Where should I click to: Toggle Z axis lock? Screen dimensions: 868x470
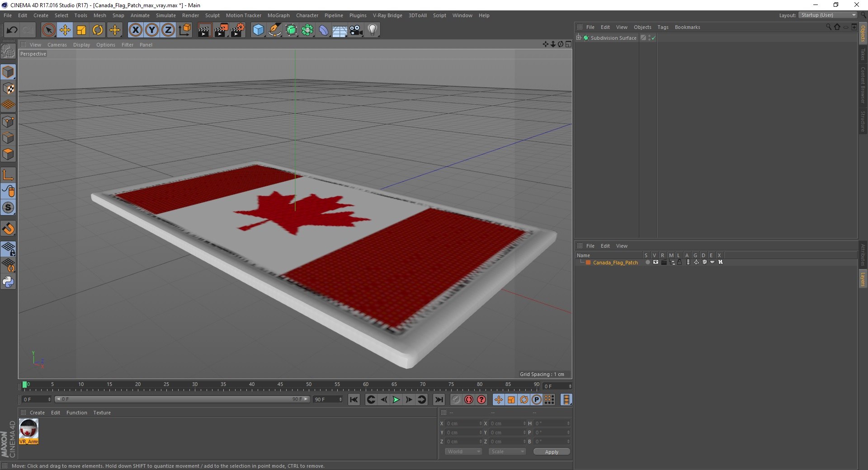(168, 30)
